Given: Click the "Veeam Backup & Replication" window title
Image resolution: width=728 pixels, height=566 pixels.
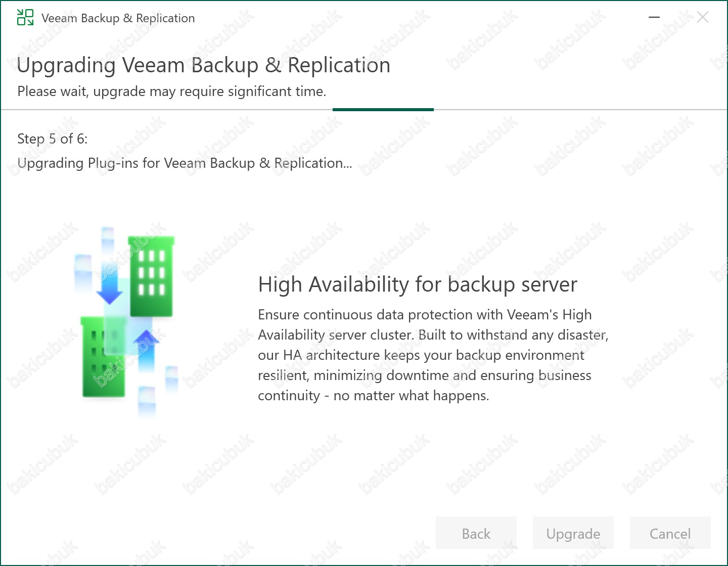Looking at the screenshot, I should coord(118,18).
